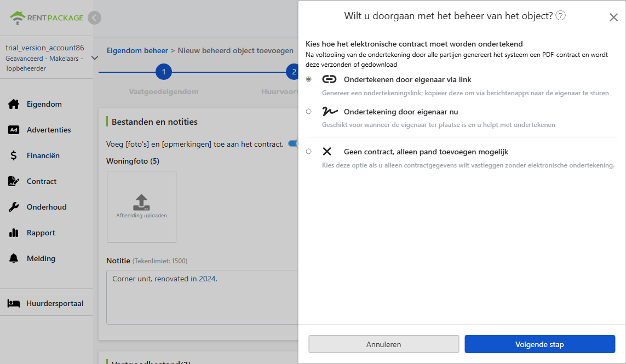Click the Huurdersportaal bed icon
The image size is (626, 364).
pyautogui.click(x=14, y=303)
